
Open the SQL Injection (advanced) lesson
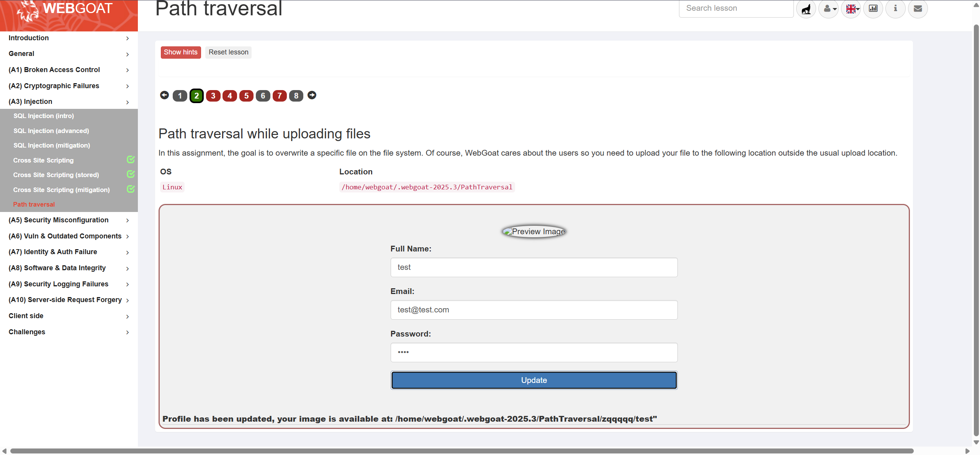tap(51, 131)
